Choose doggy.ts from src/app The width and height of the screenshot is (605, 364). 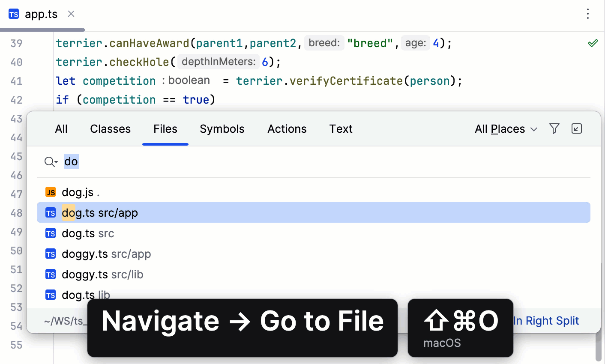(106, 254)
